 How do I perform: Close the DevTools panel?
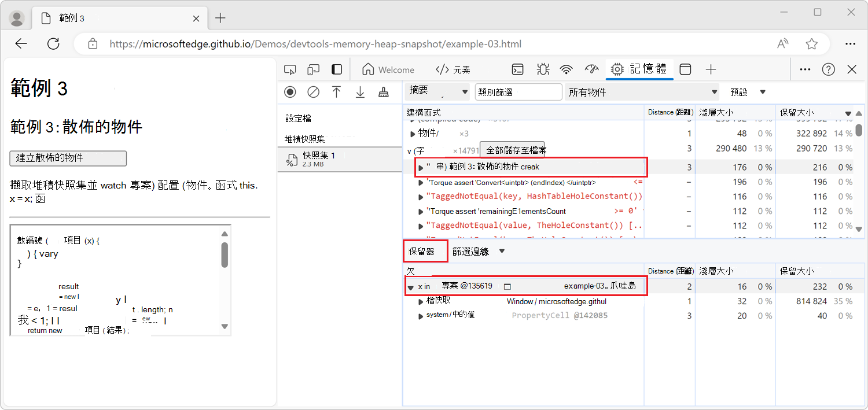(x=852, y=69)
